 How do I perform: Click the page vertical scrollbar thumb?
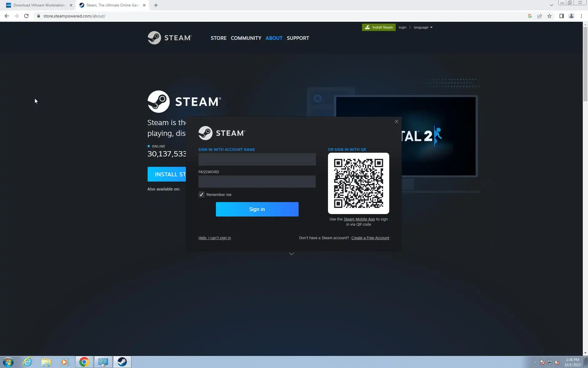tap(585, 64)
